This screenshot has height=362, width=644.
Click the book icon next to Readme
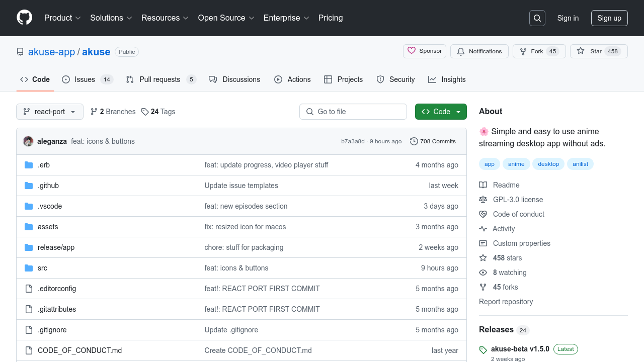point(483,185)
